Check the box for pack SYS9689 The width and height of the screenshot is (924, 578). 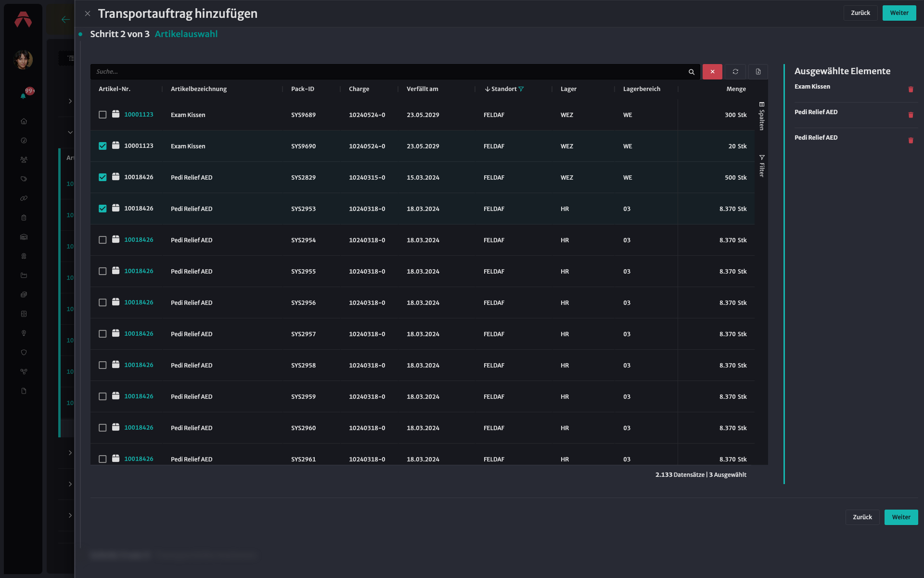click(103, 115)
